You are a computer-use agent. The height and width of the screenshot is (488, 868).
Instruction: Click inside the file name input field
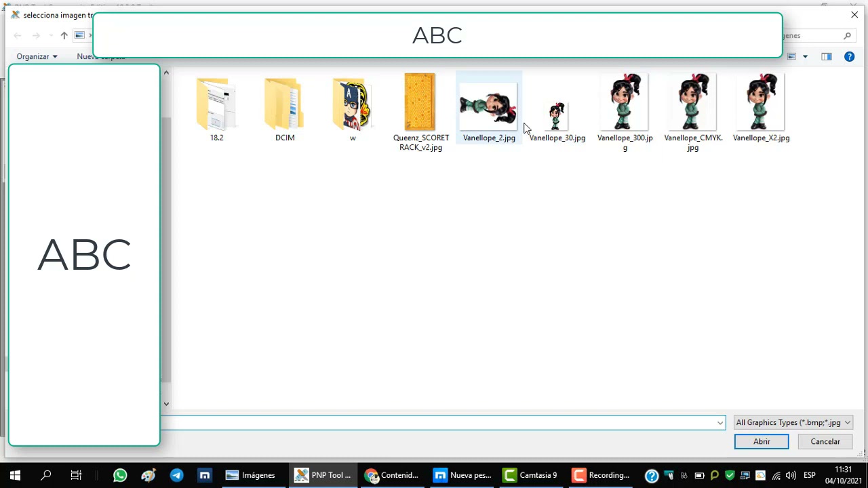point(437,422)
